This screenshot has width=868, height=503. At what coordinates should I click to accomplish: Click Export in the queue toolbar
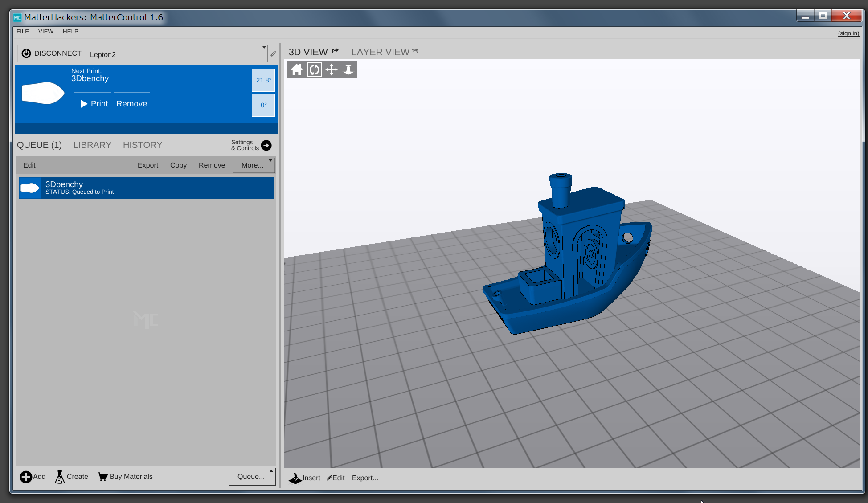click(148, 165)
